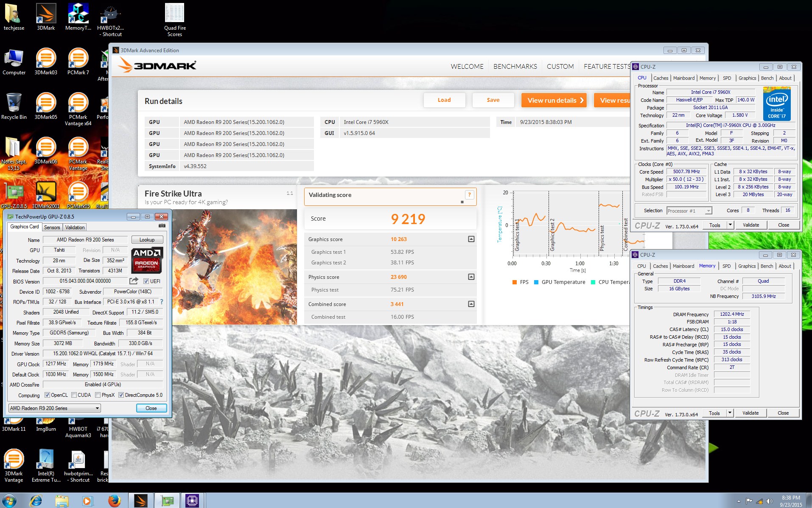Open the GPU selection dropdown in GPU-Z
This screenshot has height=508, width=812.
click(54, 408)
